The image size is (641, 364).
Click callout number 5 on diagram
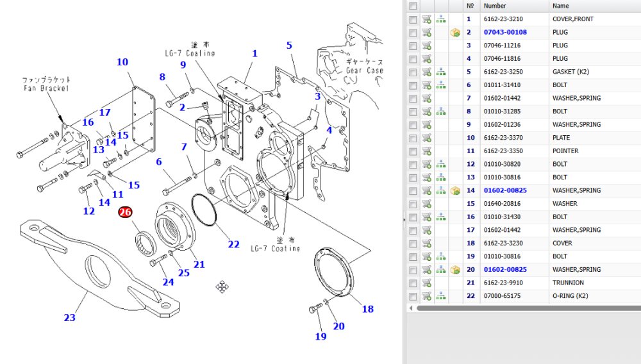pyautogui.click(x=290, y=45)
